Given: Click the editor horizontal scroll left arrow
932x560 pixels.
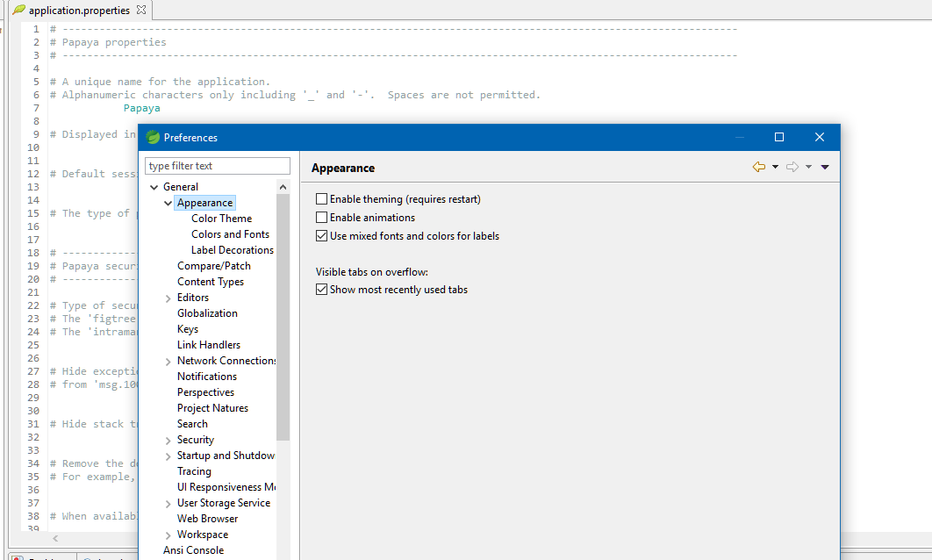Looking at the screenshot, I should [x=55, y=539].
